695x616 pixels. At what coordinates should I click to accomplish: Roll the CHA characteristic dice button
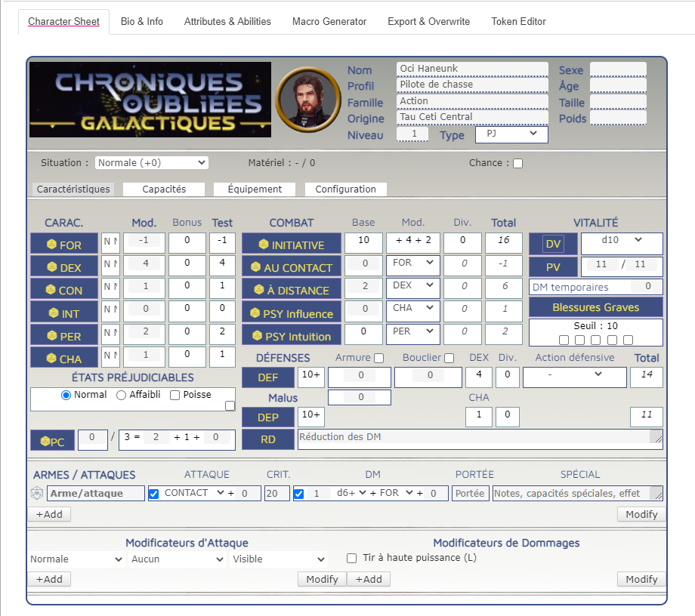(x=64, y=359)
